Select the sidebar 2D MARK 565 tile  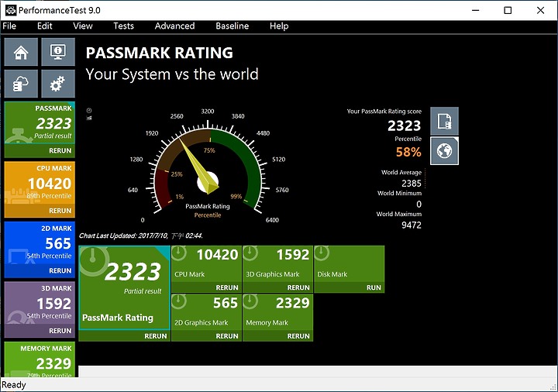pyautogui.click(x=40, y=243)
